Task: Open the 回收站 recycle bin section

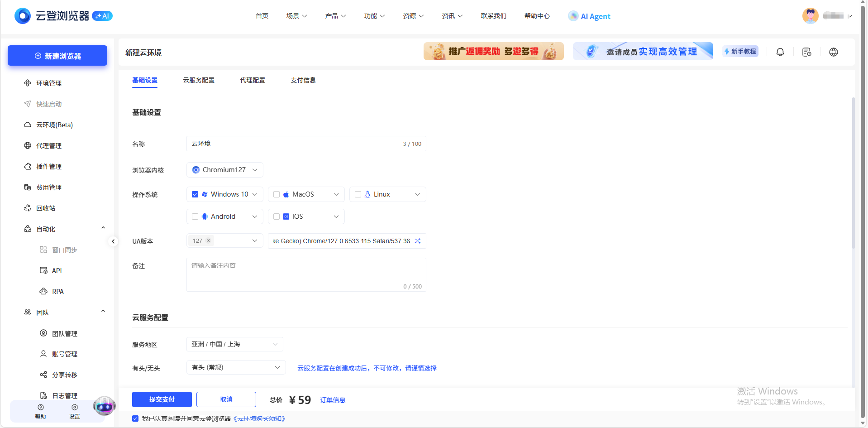Action: [46, 208]
